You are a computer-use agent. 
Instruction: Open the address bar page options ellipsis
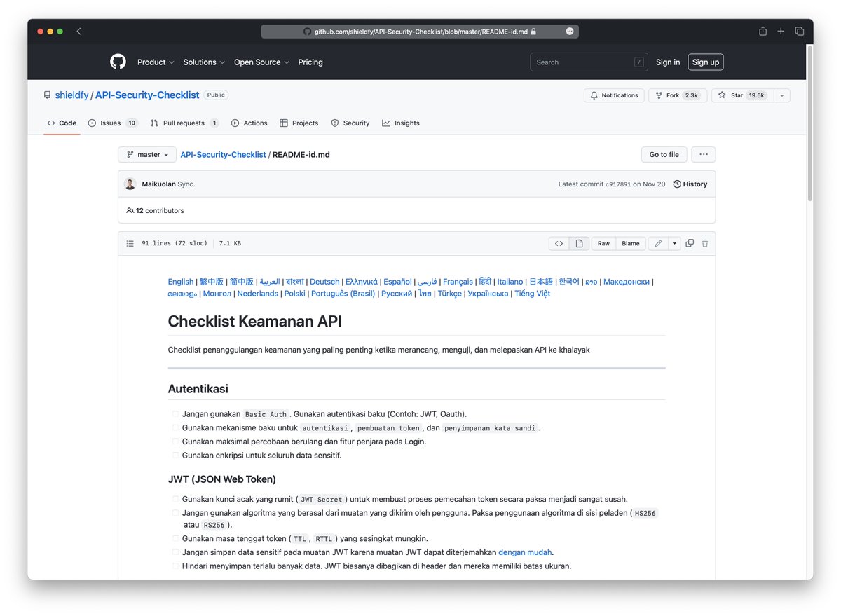click(570, 32)
